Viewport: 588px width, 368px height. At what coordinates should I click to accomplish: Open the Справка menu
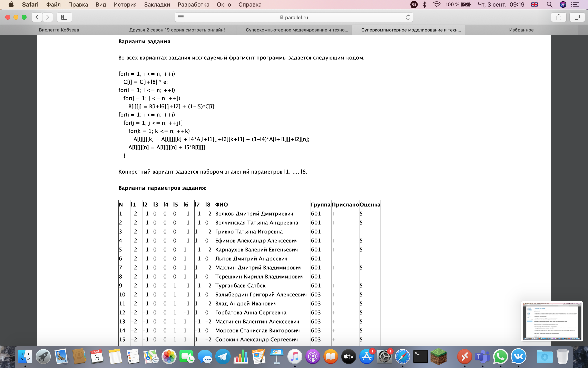[250, 4]
